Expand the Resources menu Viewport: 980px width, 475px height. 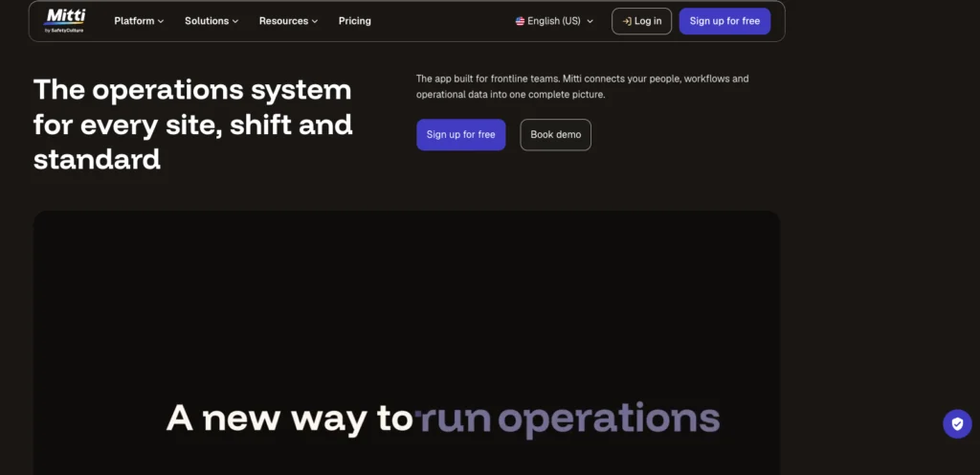288,21
